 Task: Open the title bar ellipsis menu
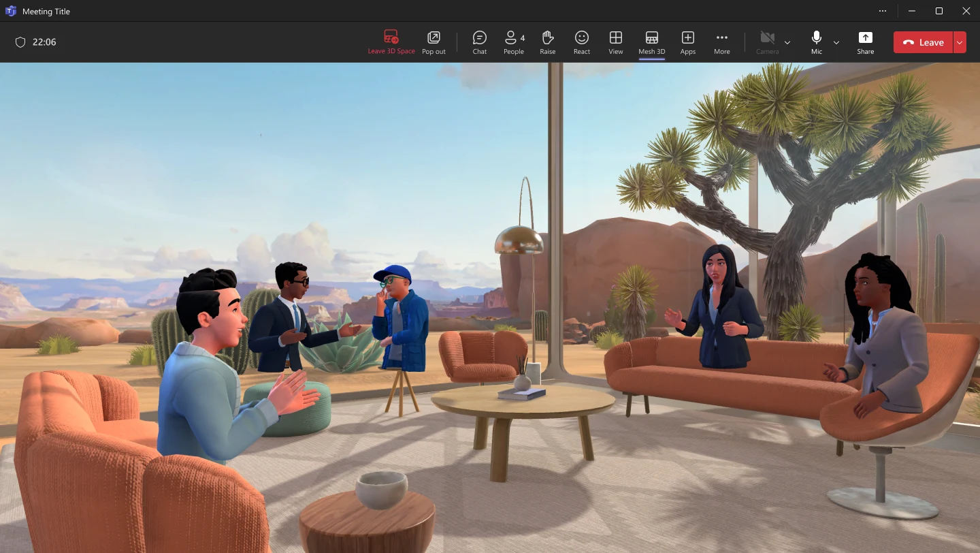(883, 11)
